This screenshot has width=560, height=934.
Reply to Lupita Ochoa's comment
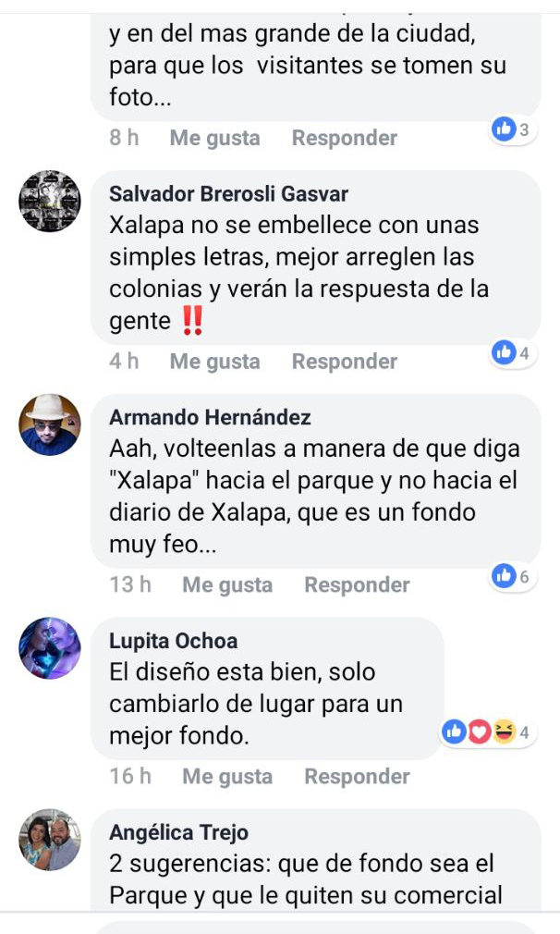[x=357, y=777]
